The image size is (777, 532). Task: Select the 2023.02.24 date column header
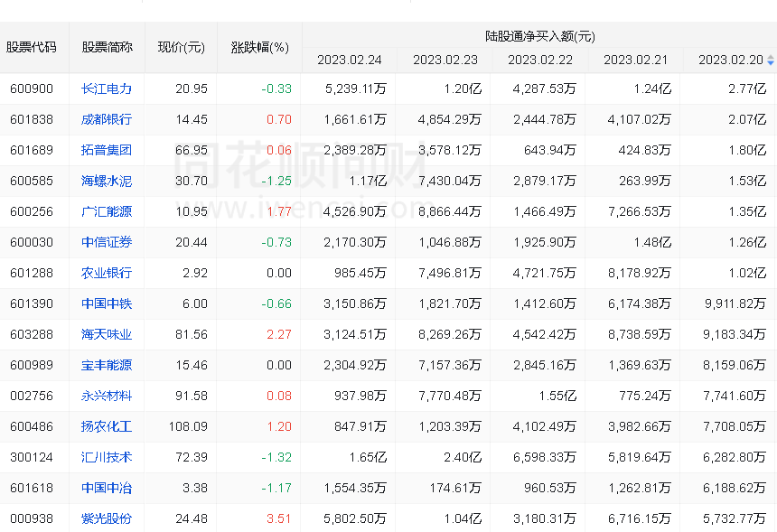click(350, 60)
